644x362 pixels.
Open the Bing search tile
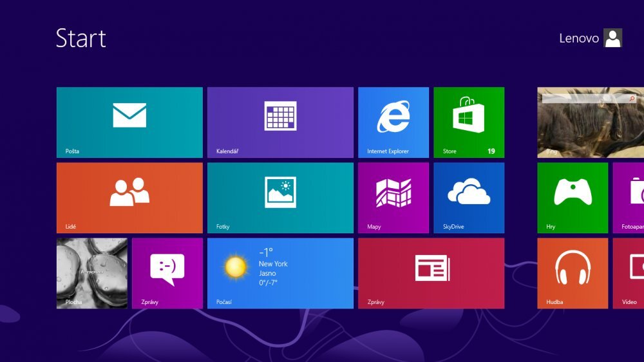[x=591, y=122]
